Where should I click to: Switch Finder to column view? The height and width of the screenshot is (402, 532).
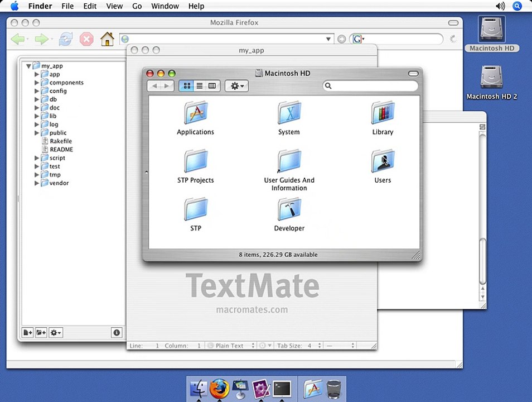coord(212,86)
